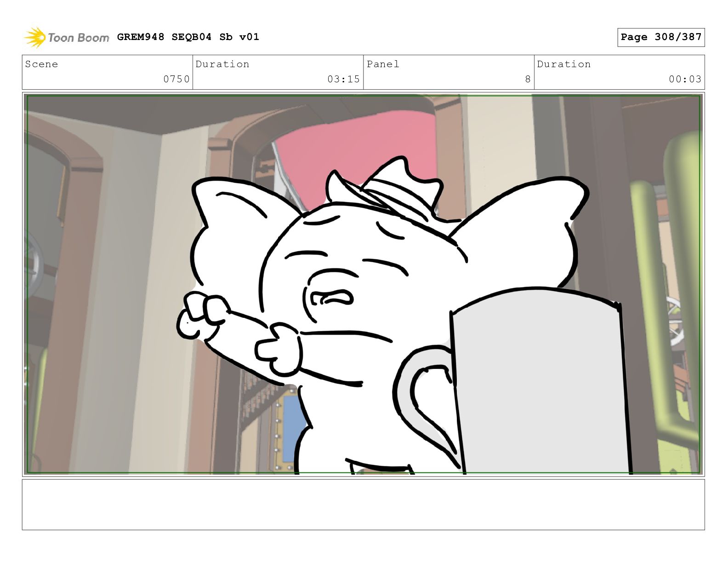Select scene number 0750
Screen dimensions: 728x563
point(176,79)
